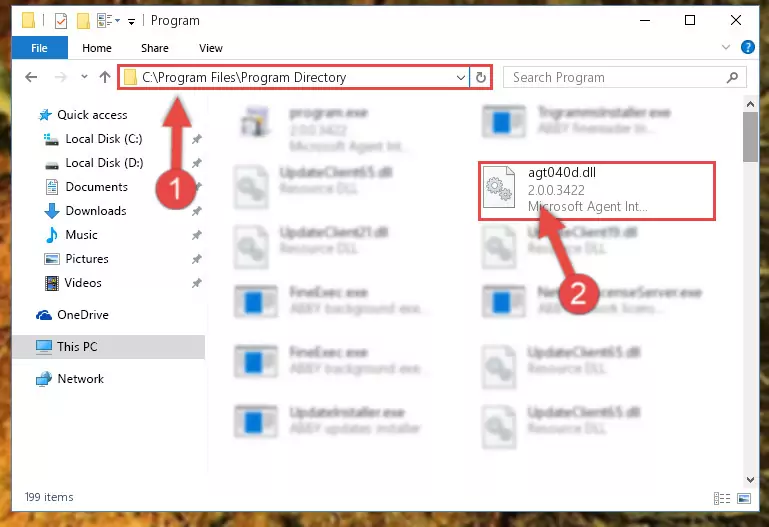Open Documents in the sidebar
Viewport: 769px width, 527px height.
point(97,187)
